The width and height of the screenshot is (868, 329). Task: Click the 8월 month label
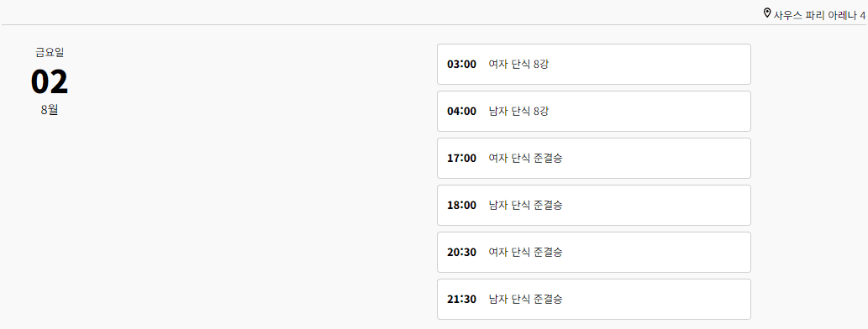(50, 109)
